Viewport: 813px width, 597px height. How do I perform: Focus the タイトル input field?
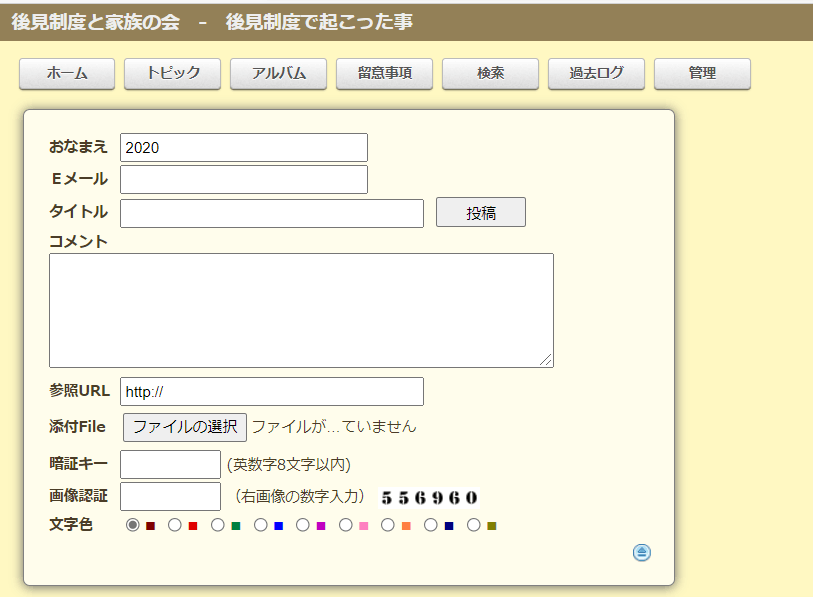(272, 213)
